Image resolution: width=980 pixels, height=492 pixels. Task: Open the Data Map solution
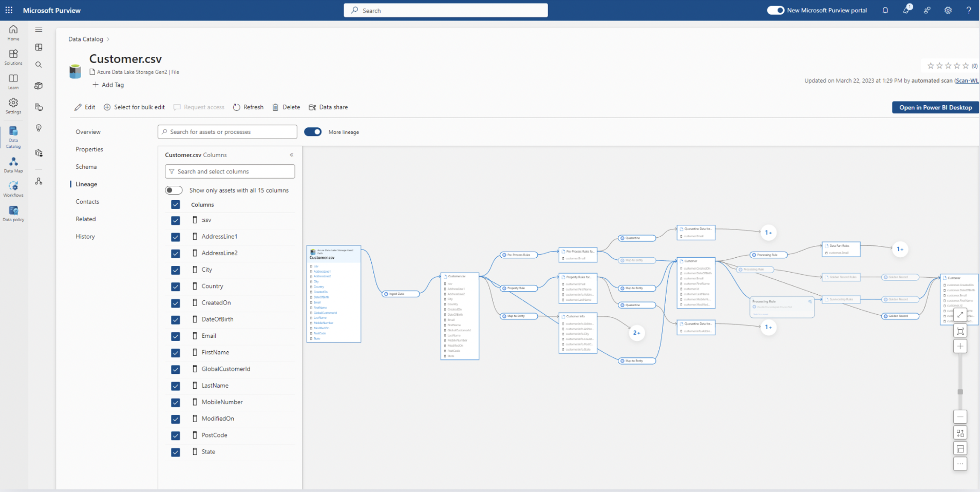(13, 164)
